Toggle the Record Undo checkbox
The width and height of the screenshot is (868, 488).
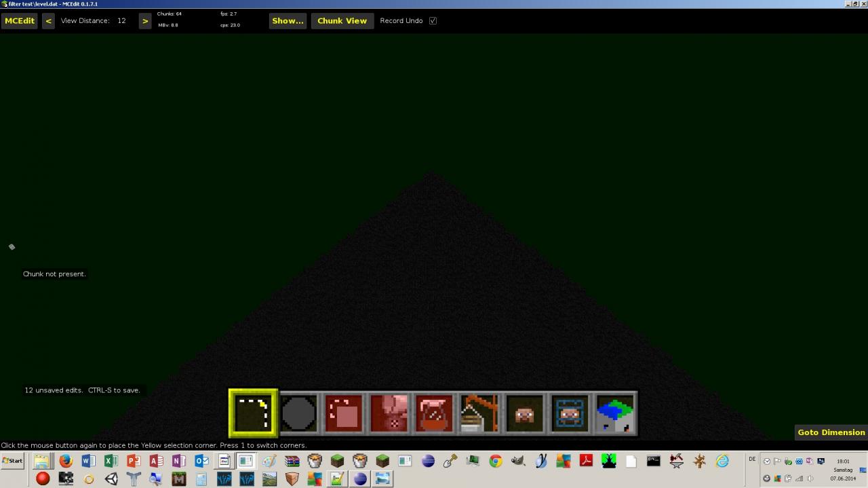433,20
